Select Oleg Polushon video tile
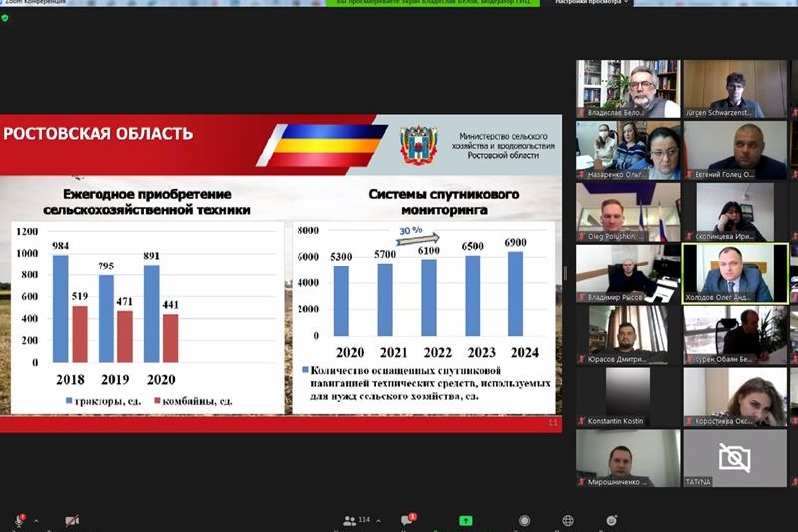The image size is (798, 532). coord(628,212)
